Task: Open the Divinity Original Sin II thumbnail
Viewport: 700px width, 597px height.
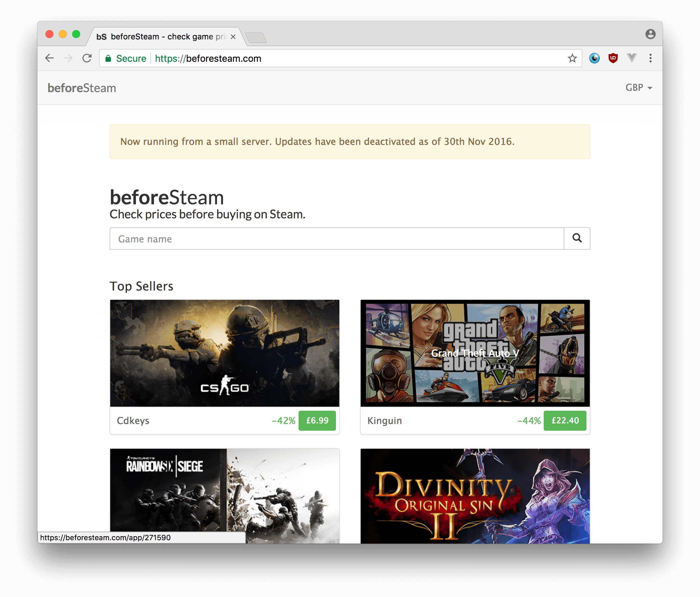Action: [475, 496]
